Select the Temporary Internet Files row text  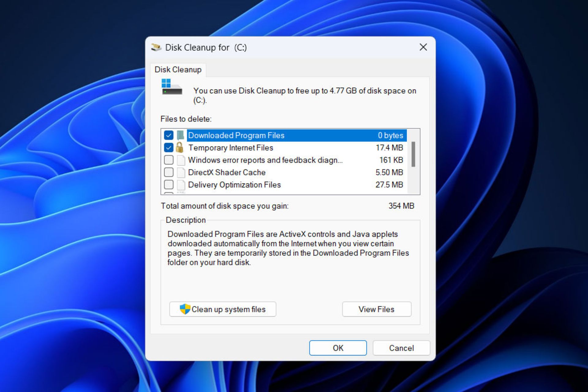pyautogui.click(x=231, y=148)
